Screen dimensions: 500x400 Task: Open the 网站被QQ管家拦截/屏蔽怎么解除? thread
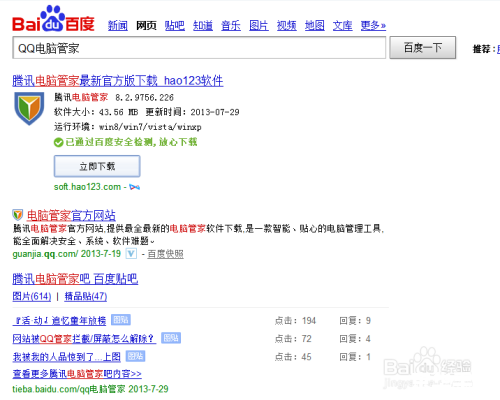point(84,339)
